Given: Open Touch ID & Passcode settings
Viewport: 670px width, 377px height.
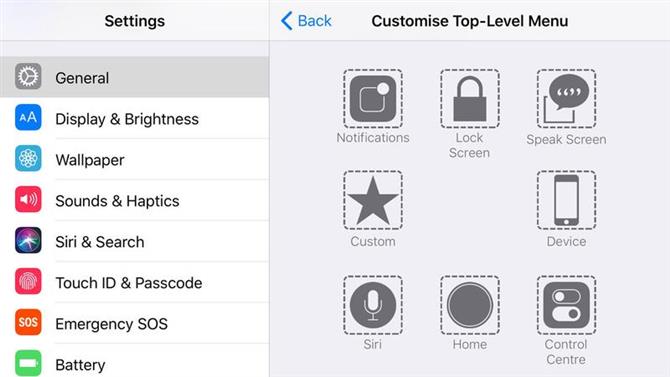Looking at the screenshot, I should point(135,283).
